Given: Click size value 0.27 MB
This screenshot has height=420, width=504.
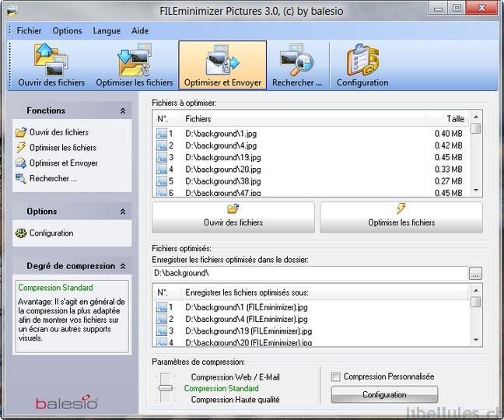Looking at the screenshot, I should pos(449,181).
